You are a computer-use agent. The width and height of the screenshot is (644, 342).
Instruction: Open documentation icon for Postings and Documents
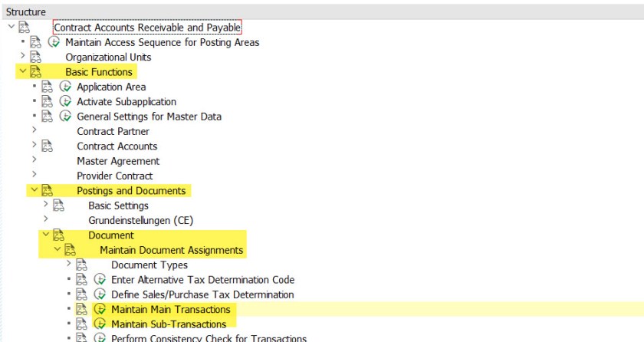coord(48,190)
